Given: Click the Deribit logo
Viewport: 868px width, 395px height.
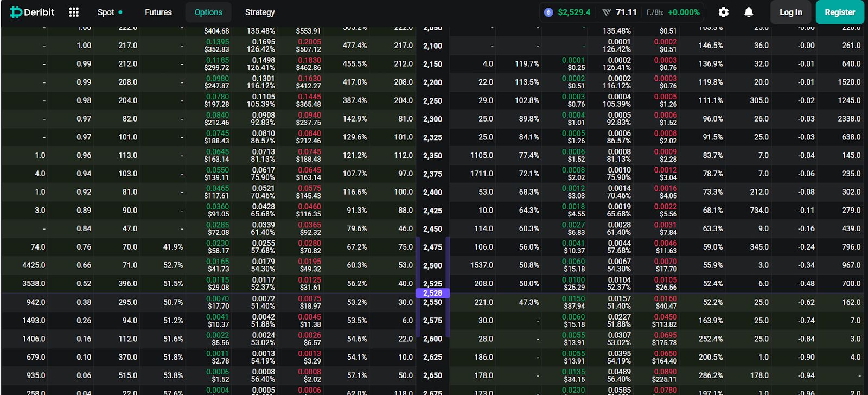Looking at the screenshot, I should pyautogui.click(x=32, y=12).
